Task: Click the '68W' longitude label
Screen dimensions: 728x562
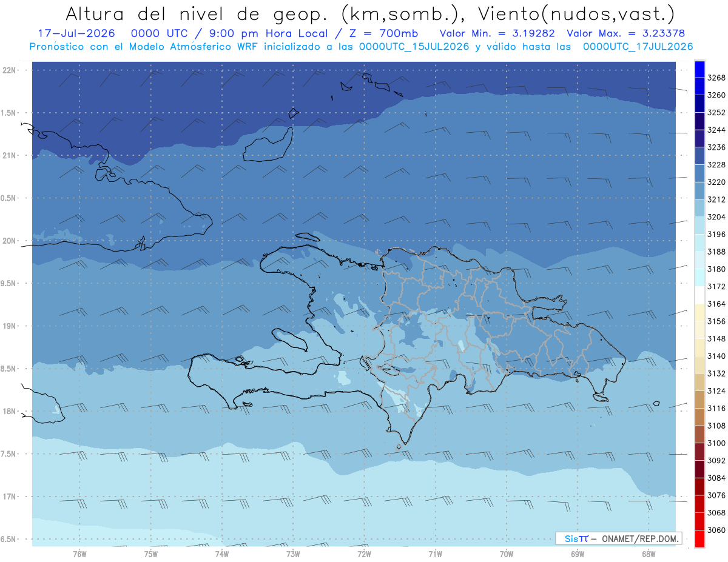Action: click(x=649, y=554)
